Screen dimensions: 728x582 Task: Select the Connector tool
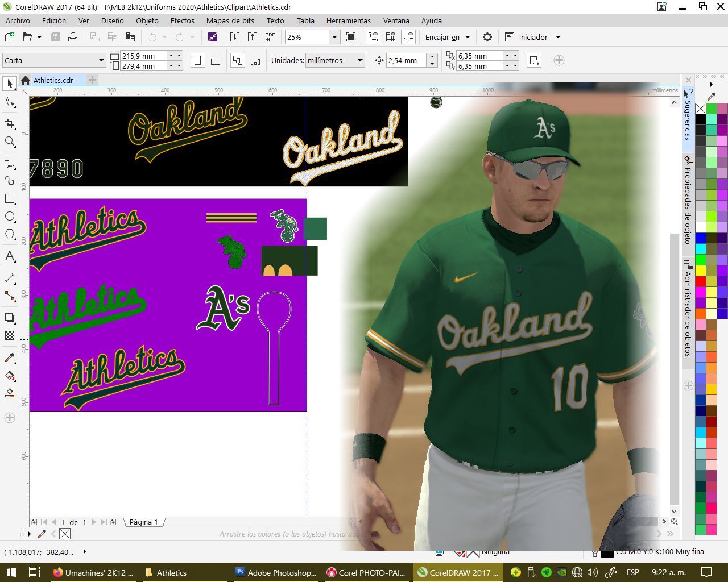(10, 296)
